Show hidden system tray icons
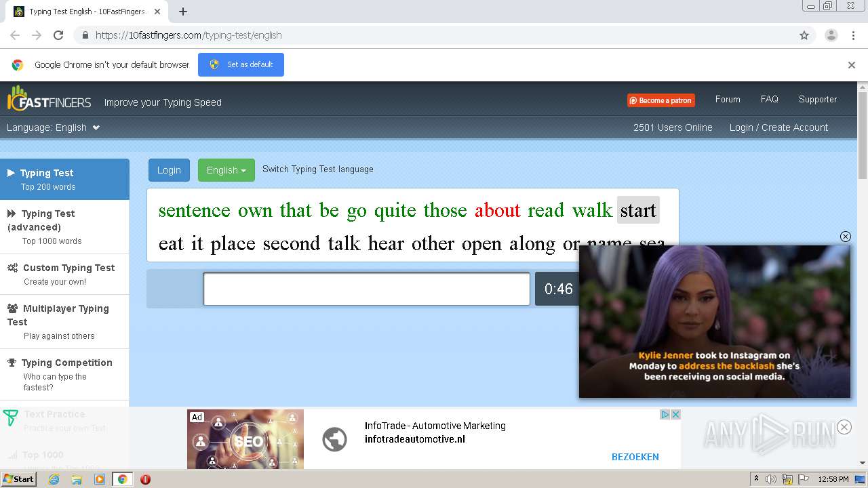The height and width of the screenshot is (488, 868). point(756,479)
